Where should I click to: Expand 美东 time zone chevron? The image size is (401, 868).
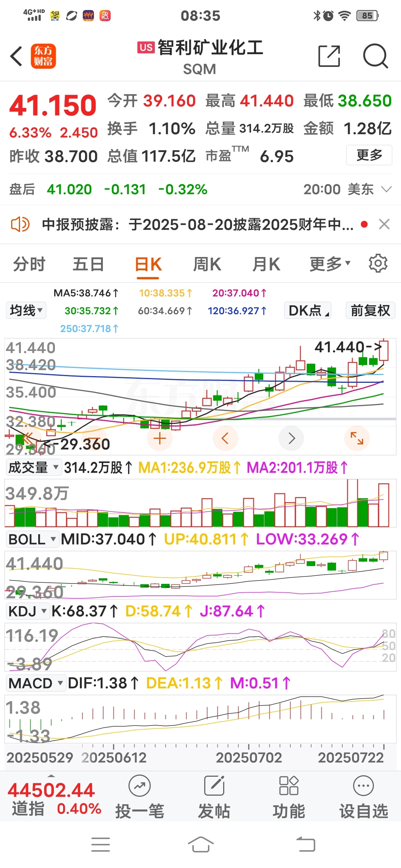coord(387,190)
